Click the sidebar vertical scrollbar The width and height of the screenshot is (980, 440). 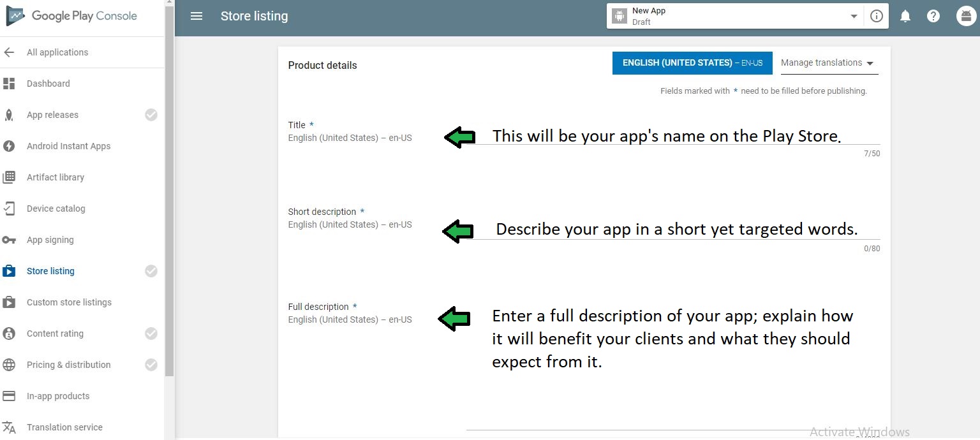(169, 191)
